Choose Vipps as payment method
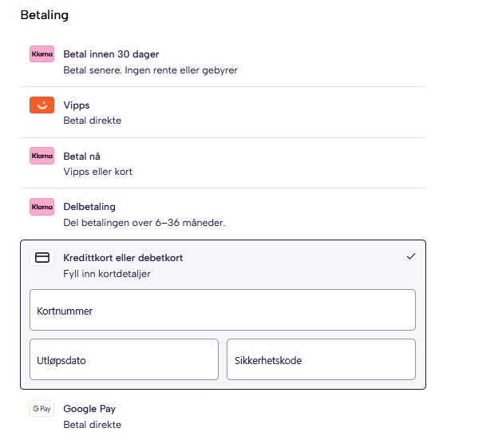Image resolution: width=502 pixels, height=448 pixels. tap(223, 113)
